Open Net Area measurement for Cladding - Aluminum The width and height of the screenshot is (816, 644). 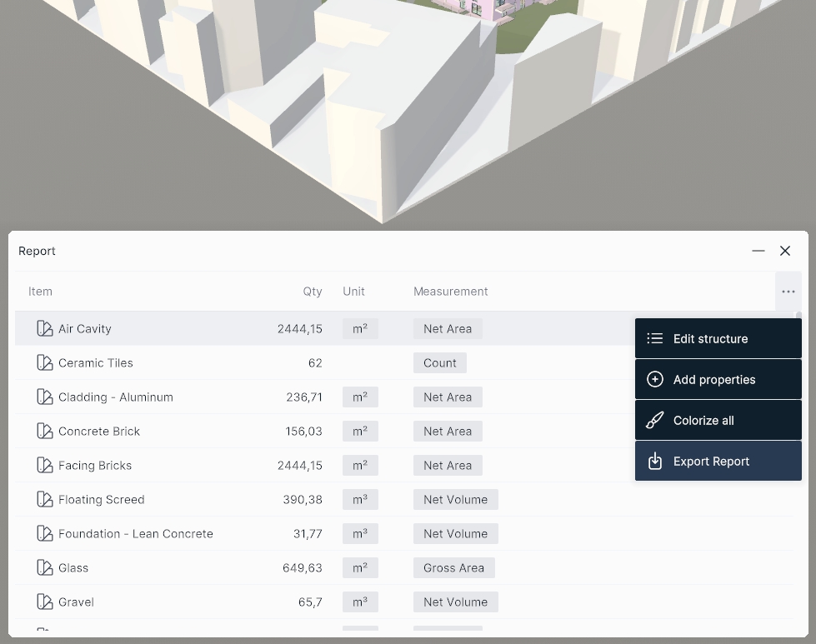click(x=448, y=397)
